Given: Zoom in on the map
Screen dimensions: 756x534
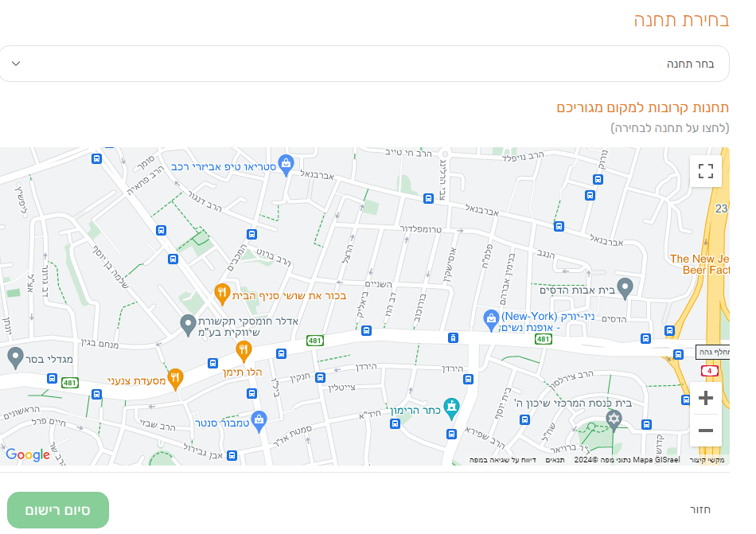Looking at the screenshot, I should point(705,398).
